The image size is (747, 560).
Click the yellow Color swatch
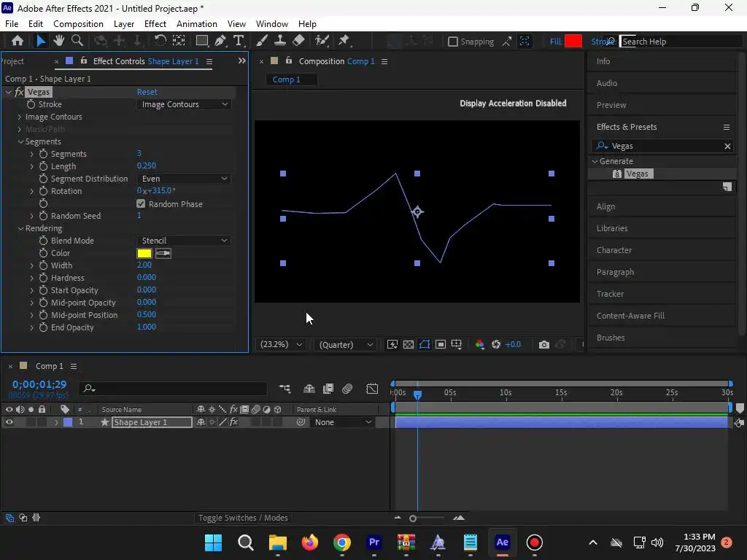pyautogui.click(x=144, y=253)
